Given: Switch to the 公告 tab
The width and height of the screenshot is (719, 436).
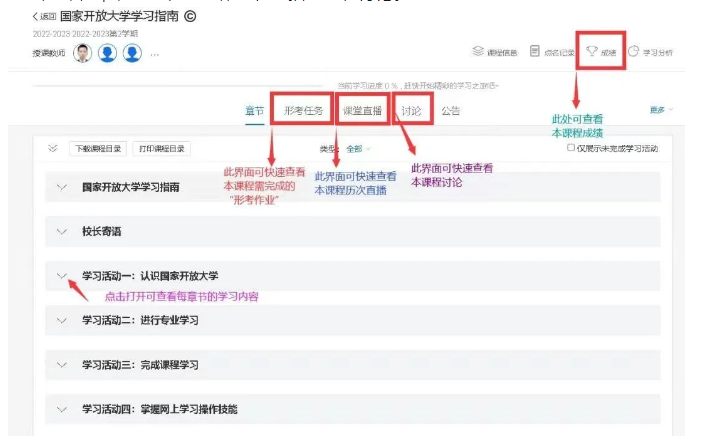Looking at the screenshot, I should 450,110.
